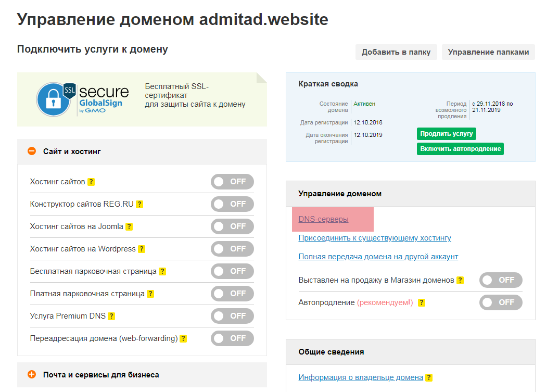Click Включить автопродление green button
Image resolution: width=559 pixels, height=392 pixels.
tap(460, 149)
